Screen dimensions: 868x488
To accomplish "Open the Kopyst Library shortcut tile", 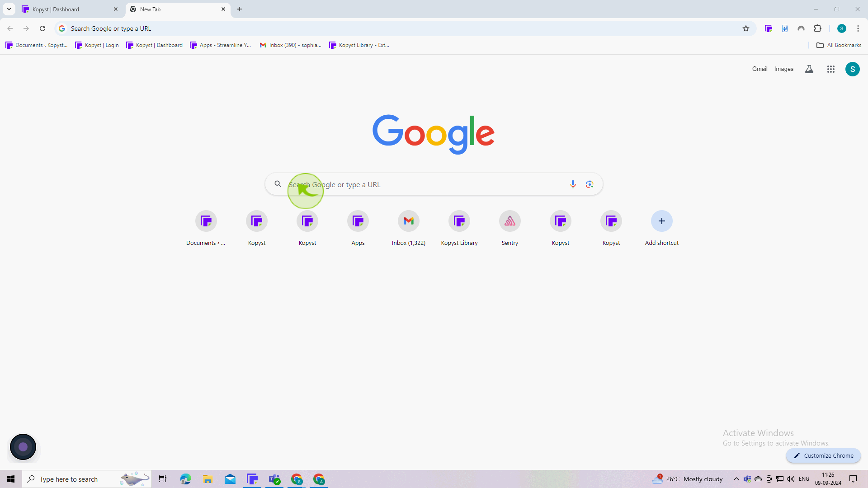I will (x=459, y=229).
